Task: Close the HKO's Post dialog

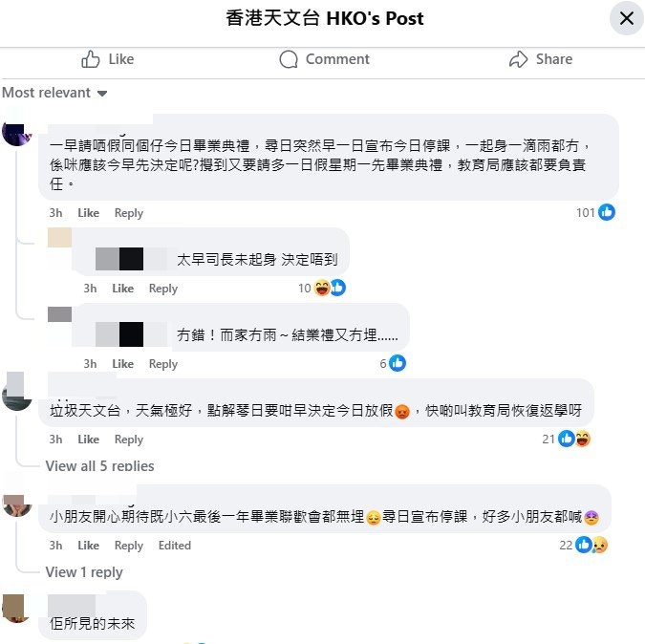Action: [626, 18]
